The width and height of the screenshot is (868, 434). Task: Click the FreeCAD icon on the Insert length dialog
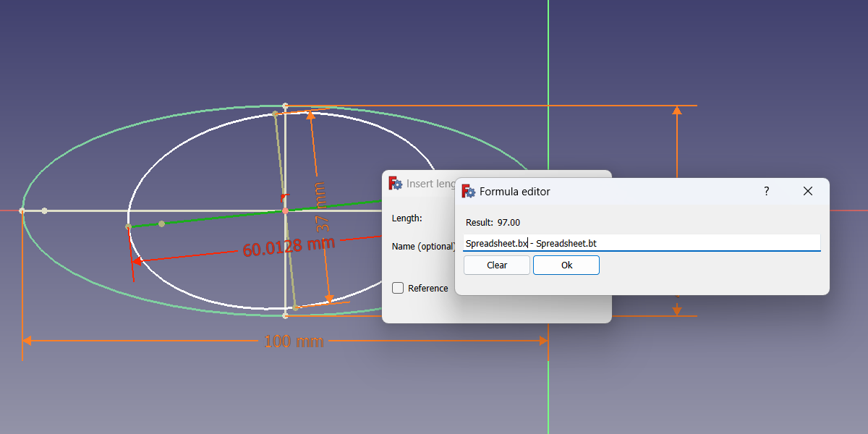(x=395, y=184)
